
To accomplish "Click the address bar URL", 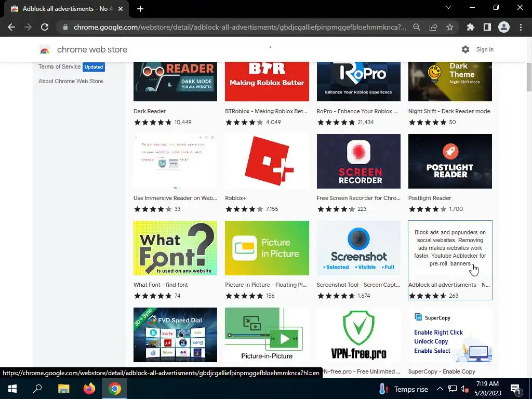I will pos(240,27).
